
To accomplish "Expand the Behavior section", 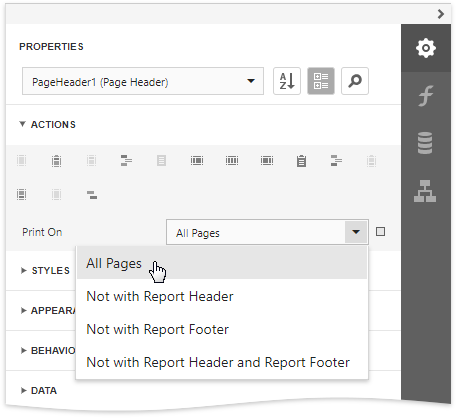I will 48,351.
